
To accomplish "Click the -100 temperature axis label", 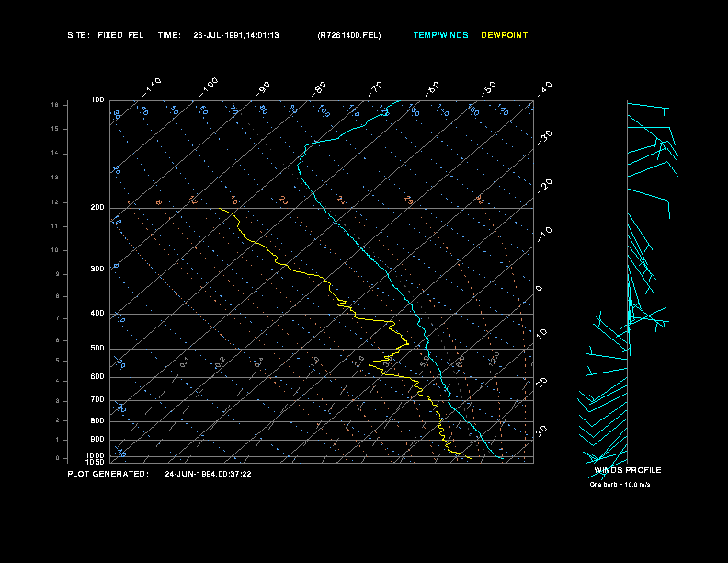I will tap(209, 87).
